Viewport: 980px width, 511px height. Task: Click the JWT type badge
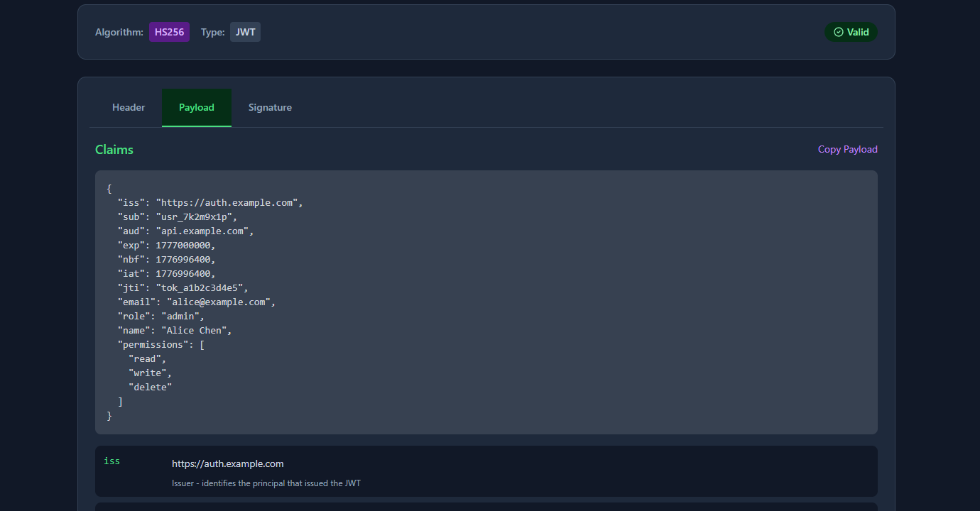pos(244,31)
